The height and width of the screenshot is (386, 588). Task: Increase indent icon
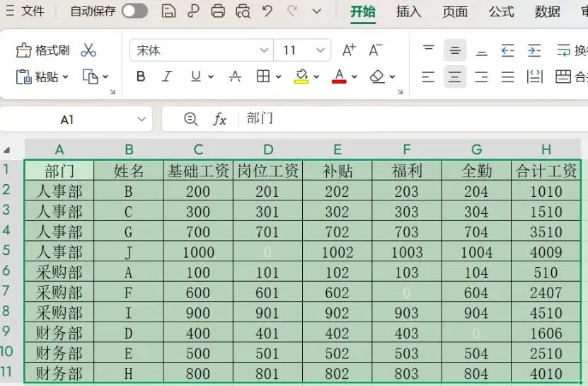click(x=534, y=50)
